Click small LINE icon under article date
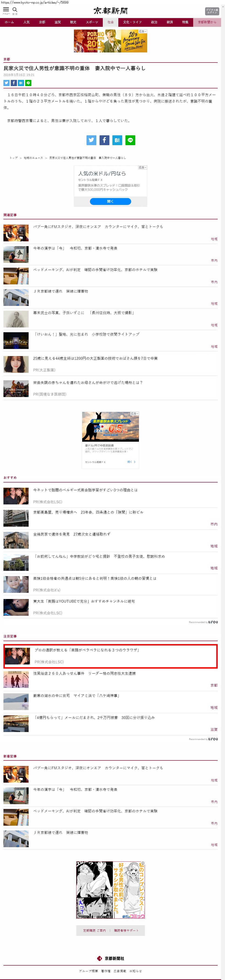This screenshot has width=225, height=980. coord(28,83)
